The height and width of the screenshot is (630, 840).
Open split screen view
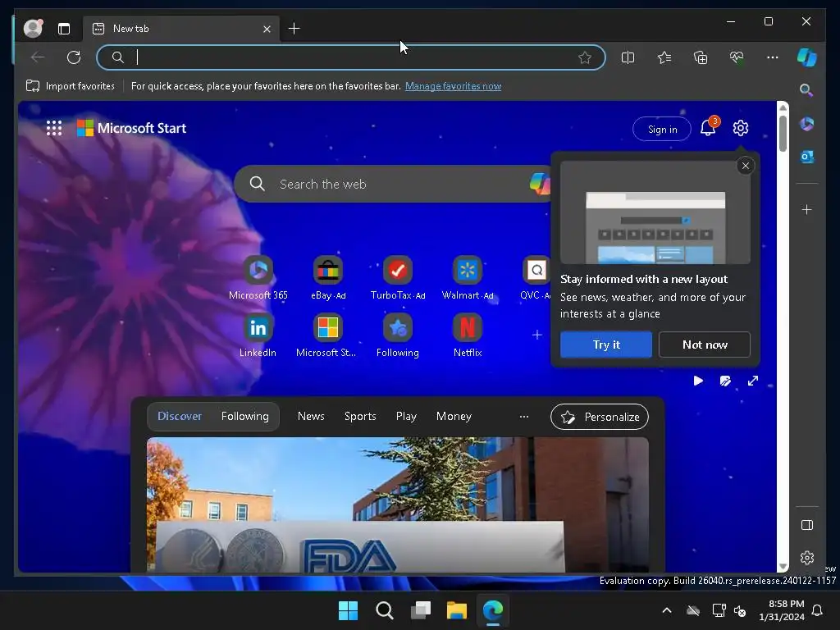[x=628, y=57]
